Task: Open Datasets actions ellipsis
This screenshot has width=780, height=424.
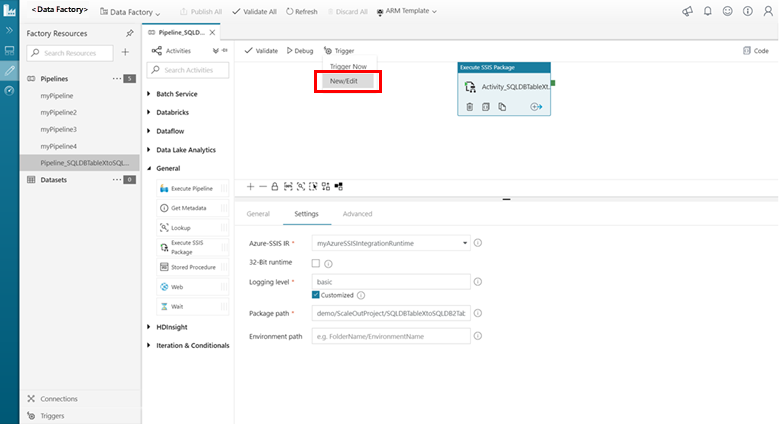Action: (116, 180)
